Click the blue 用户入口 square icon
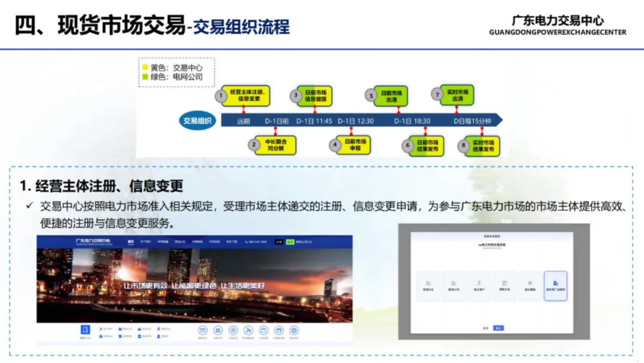 [85, 330]
